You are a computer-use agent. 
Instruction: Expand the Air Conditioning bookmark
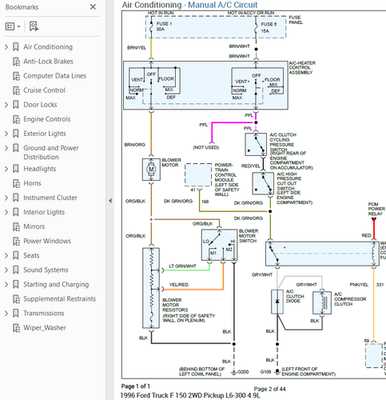coord(6,47)
